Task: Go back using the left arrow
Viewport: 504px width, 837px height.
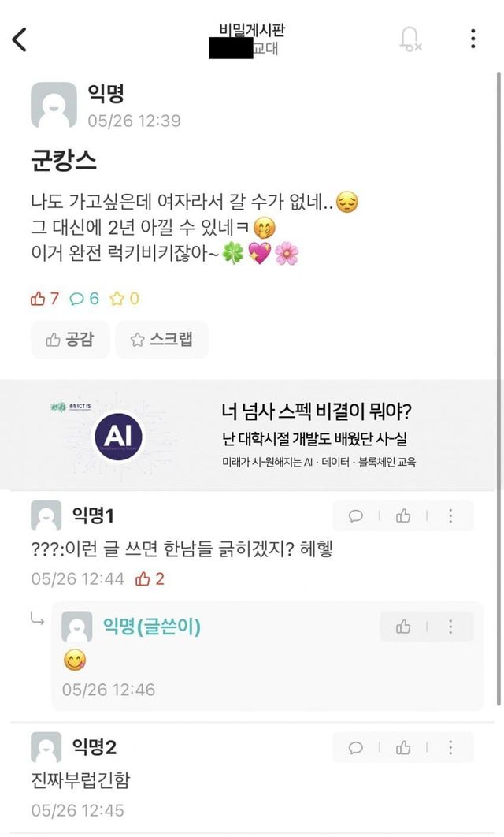Action: tap(20, 39)
